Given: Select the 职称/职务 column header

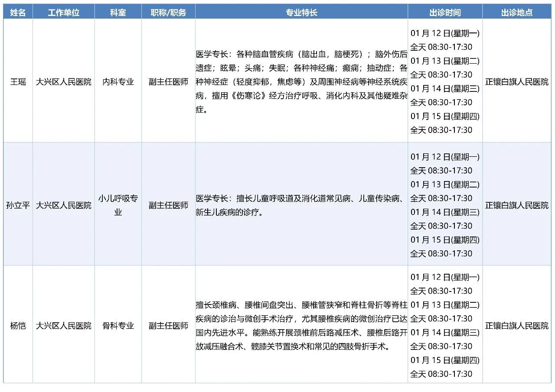Looking at the screenshot, I should [168, 13].
